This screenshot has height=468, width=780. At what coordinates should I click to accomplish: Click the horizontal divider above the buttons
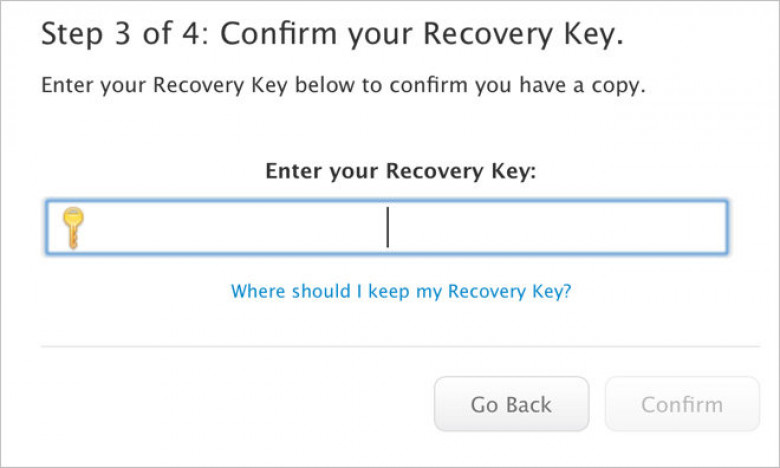point(400,347)
